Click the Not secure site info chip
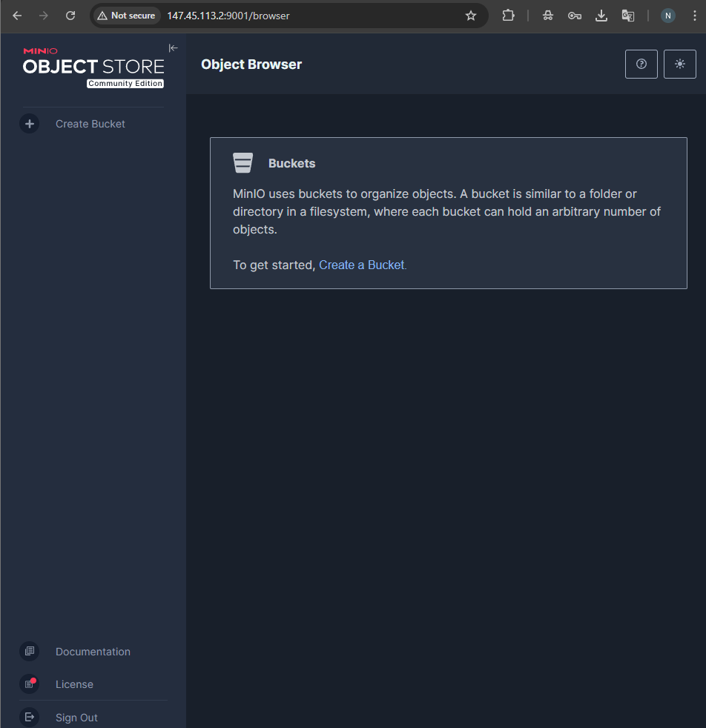 pos(126,16)
